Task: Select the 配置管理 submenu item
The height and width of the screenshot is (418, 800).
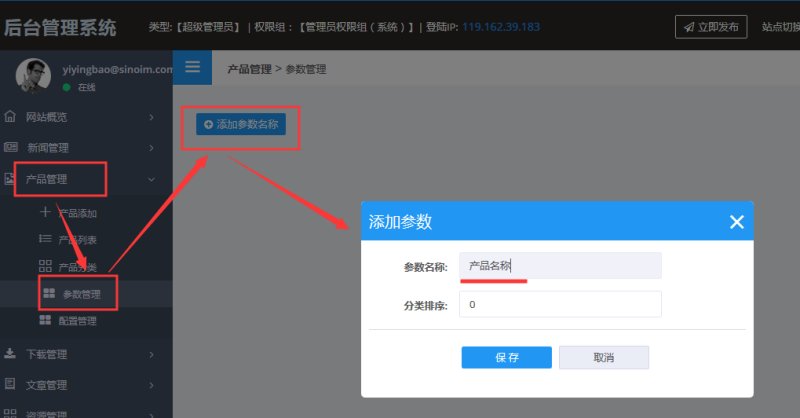Action: tap(77, 321)
